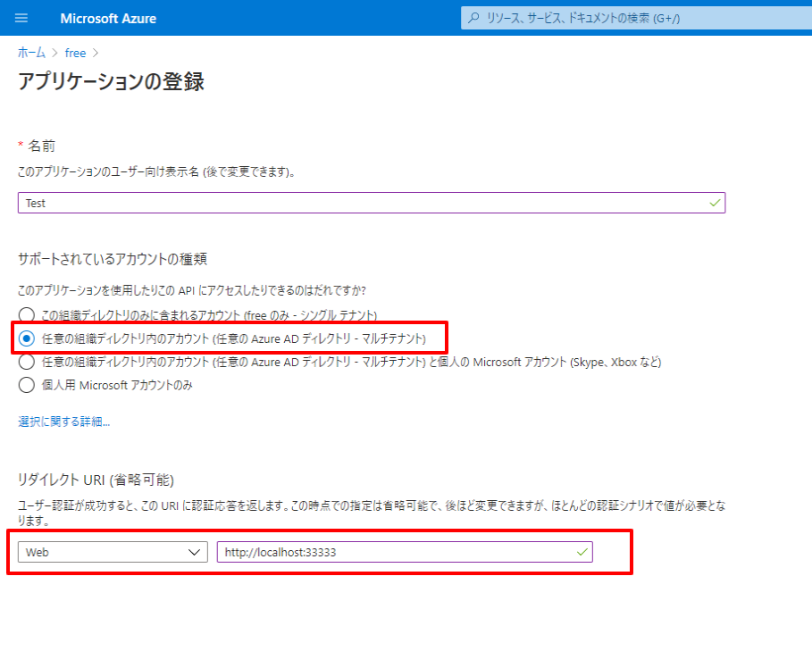
Task: Click the chevron after the free breadcrumb
Action: click(x=96, y=53)
